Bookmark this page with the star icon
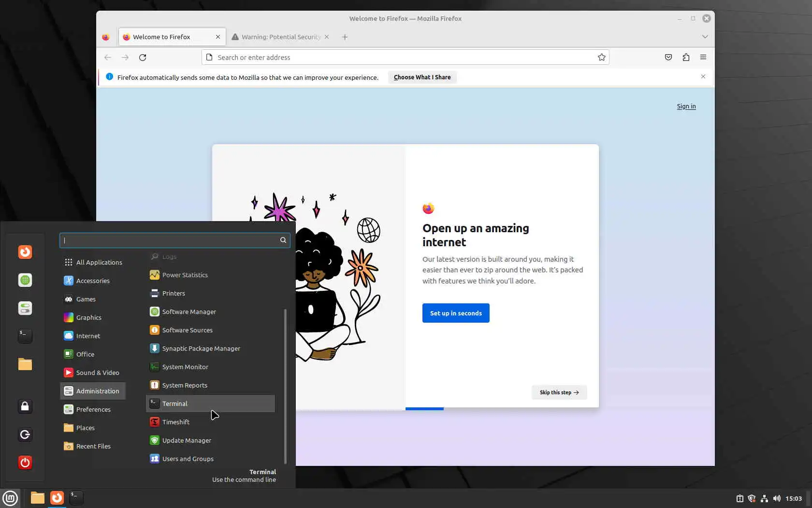Image resolution: width=812 pixels, height=508 pixels. [x=601, y=58]
